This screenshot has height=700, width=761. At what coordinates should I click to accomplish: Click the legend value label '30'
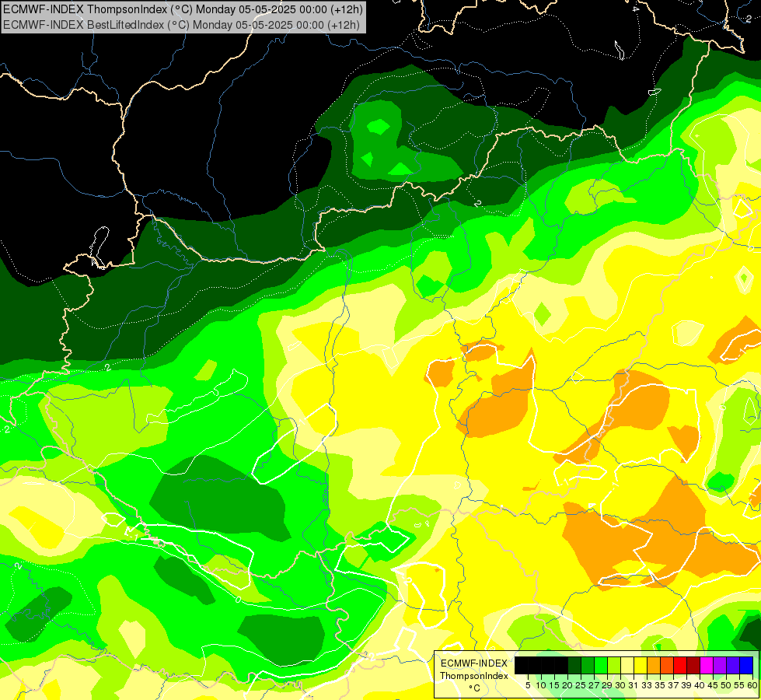coord(620,685)
